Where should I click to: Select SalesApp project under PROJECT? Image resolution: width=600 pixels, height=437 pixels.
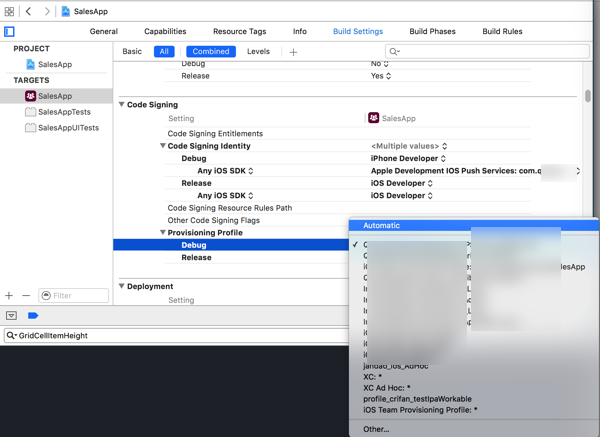pyautogui.click(x=49, y=64)
